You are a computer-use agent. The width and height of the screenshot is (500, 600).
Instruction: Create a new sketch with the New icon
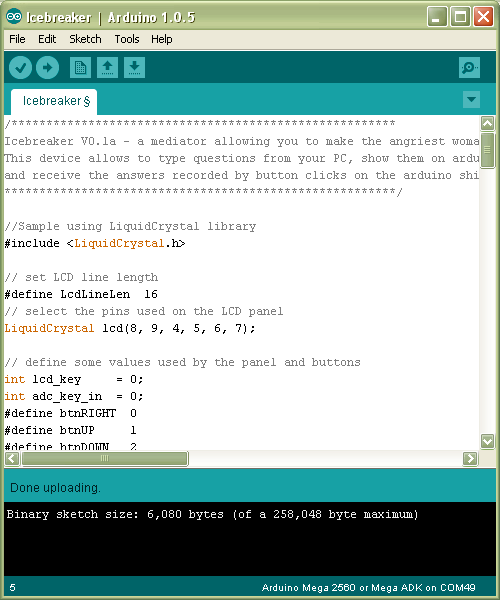80,68
